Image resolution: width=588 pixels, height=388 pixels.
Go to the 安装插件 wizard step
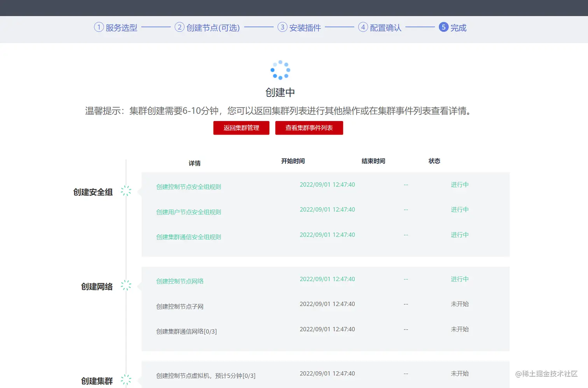305,28
